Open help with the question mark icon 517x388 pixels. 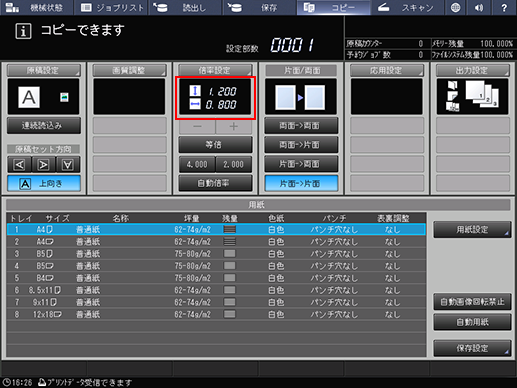(x=504, y=7)
